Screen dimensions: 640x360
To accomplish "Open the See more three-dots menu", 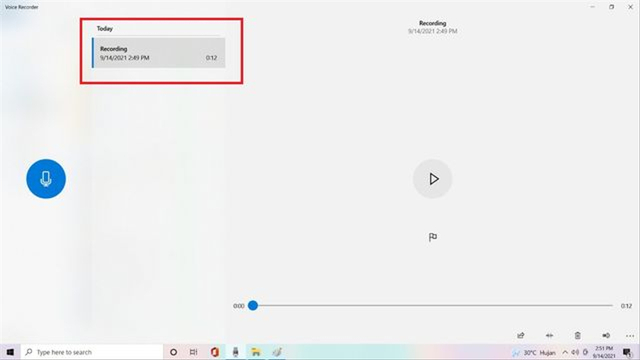I will 630,336.
